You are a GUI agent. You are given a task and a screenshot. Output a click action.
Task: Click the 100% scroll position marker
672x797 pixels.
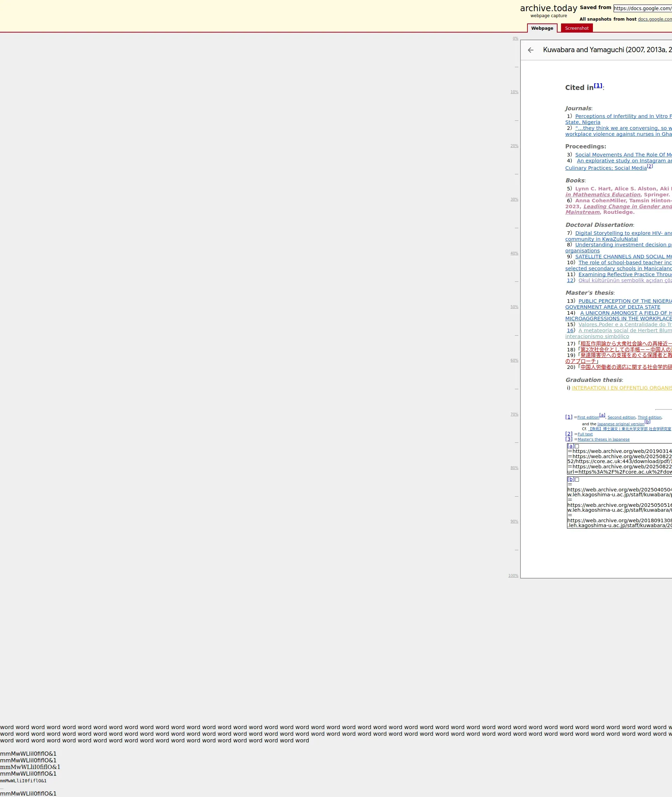513,576
